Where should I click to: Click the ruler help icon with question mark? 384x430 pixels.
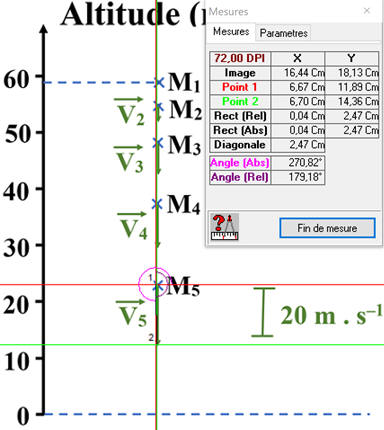pyautogui.click(x=225, y=227)
